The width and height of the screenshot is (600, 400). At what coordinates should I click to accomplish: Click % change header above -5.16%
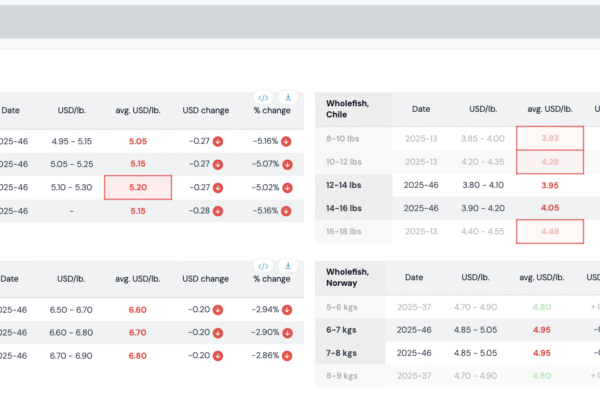coord(272,111)
